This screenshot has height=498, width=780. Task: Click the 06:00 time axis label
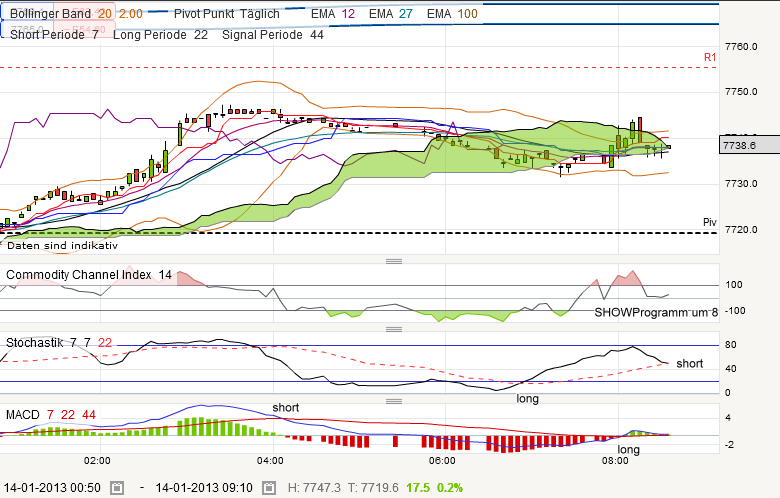click(x=442, y=461)
